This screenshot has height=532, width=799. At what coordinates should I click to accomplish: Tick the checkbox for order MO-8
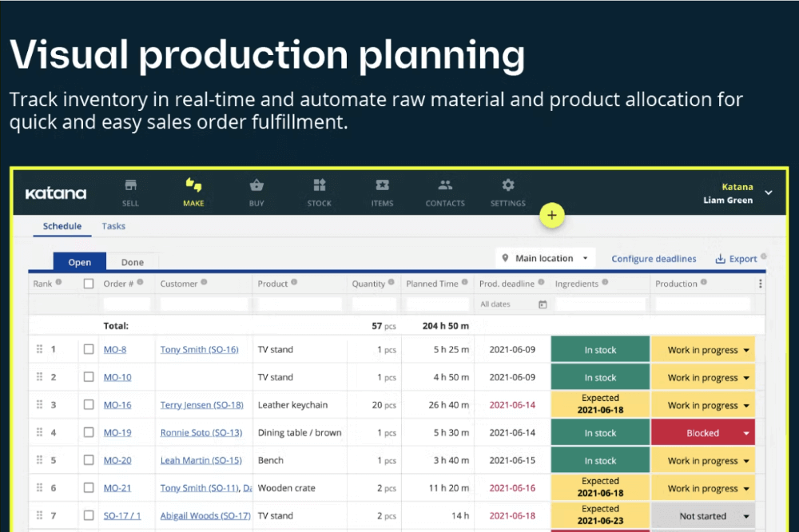(x=89, y=349)
